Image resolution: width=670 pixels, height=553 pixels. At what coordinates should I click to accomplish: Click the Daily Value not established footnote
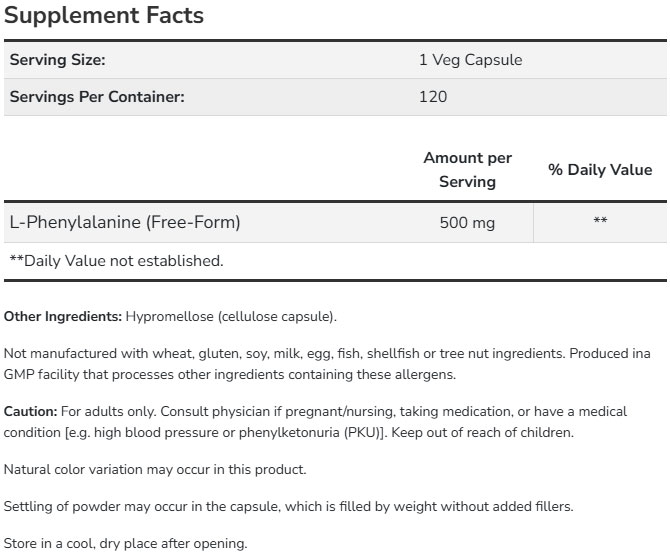tap(116, 261)
